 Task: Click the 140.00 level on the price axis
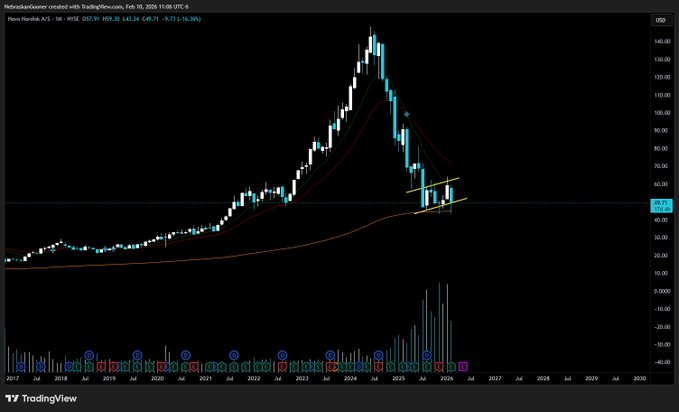tap(663, 42)
